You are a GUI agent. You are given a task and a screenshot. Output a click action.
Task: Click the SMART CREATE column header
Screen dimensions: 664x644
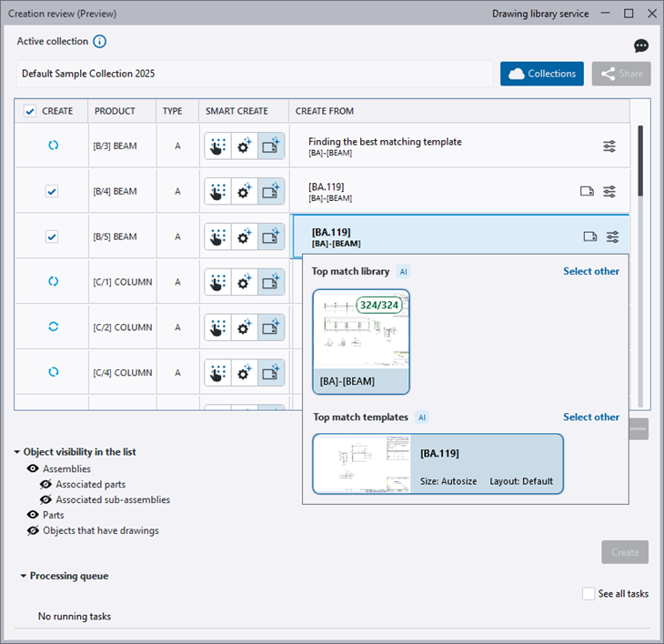click(236, 111)
